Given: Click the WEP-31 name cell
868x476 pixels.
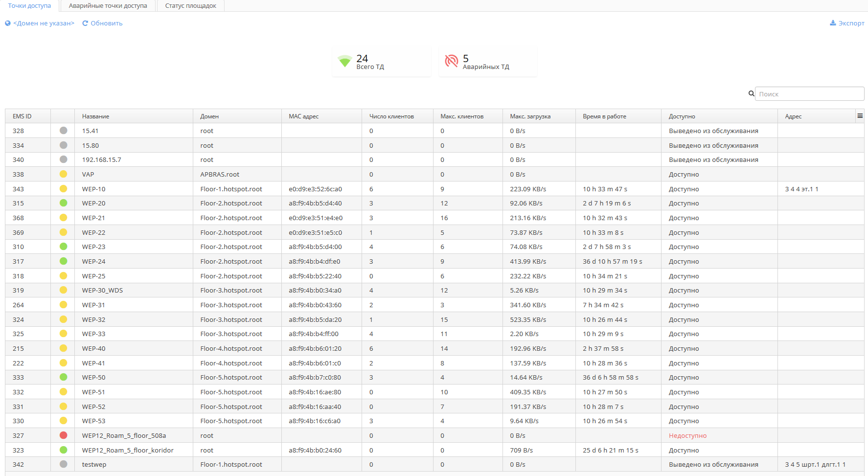Looking at the screenshot, I should point(134,305).
